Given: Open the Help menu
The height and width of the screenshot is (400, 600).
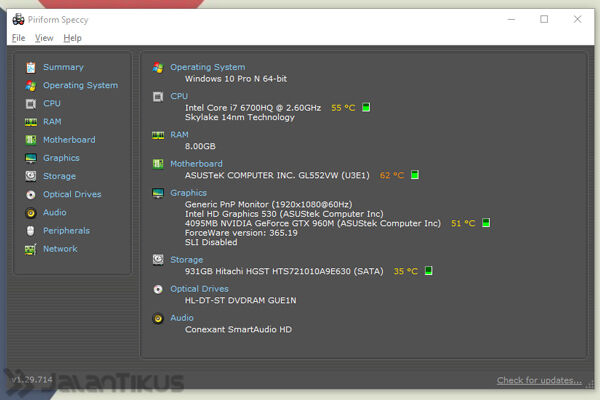Looking at the screenshot, I should pyautogui.click(x=72, y=38).
